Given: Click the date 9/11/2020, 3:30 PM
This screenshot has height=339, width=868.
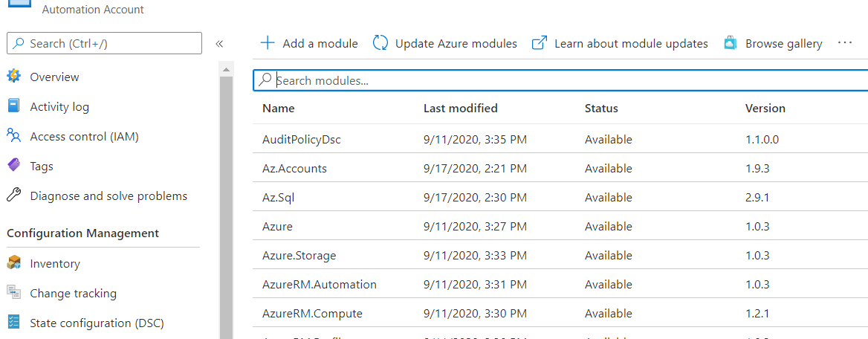Looking at the screenshot, I should tap(475, 314).
